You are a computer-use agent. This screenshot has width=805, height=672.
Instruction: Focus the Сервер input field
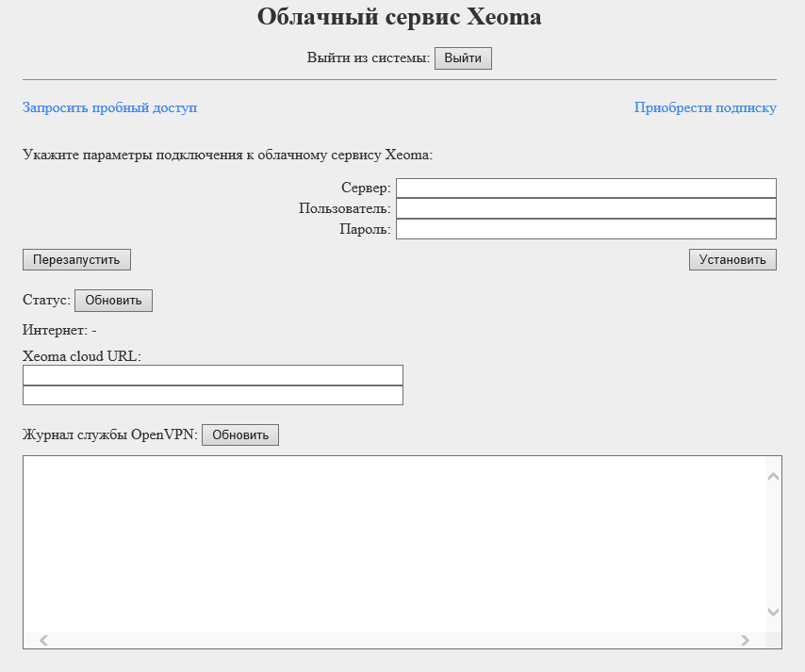click(585, 188)
